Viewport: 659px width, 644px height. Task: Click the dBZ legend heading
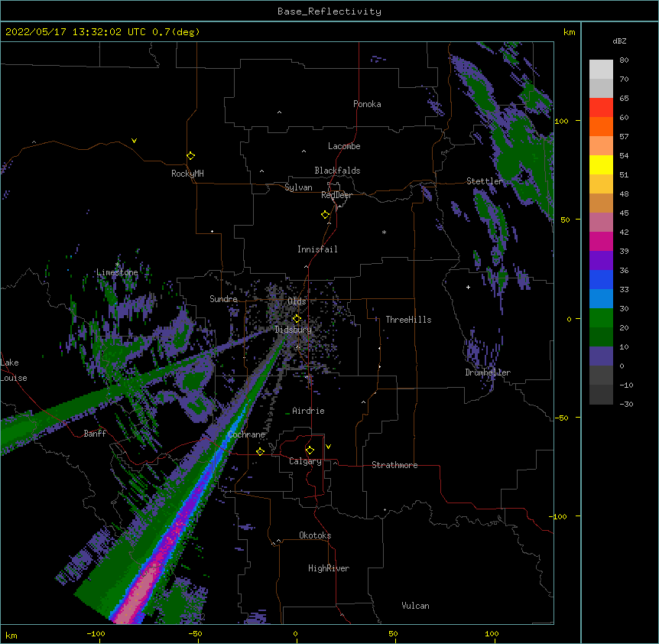[619, 41]
